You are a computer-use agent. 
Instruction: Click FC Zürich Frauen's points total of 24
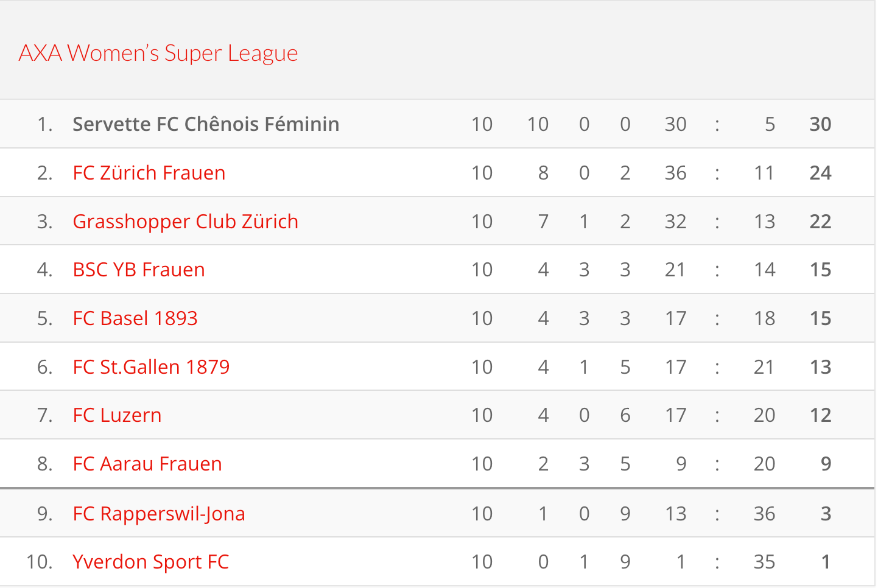coord(820,173)
